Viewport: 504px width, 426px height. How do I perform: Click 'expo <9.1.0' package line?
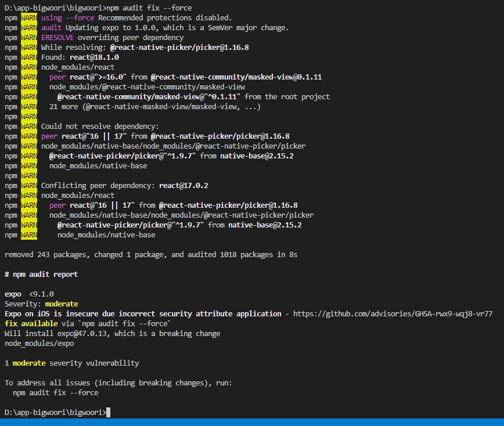coord(29,294)
